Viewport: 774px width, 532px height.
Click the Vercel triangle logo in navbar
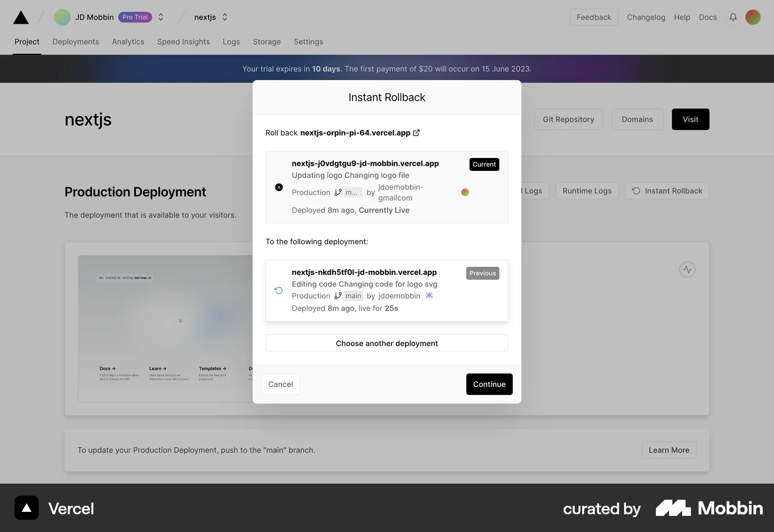click(21, 17)
